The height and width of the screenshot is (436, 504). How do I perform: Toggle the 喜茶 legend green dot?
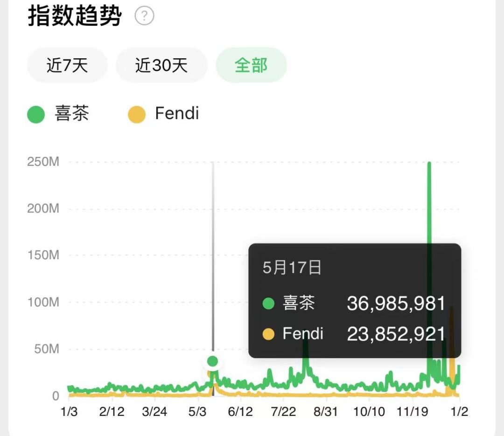click(x=36, y=114)
